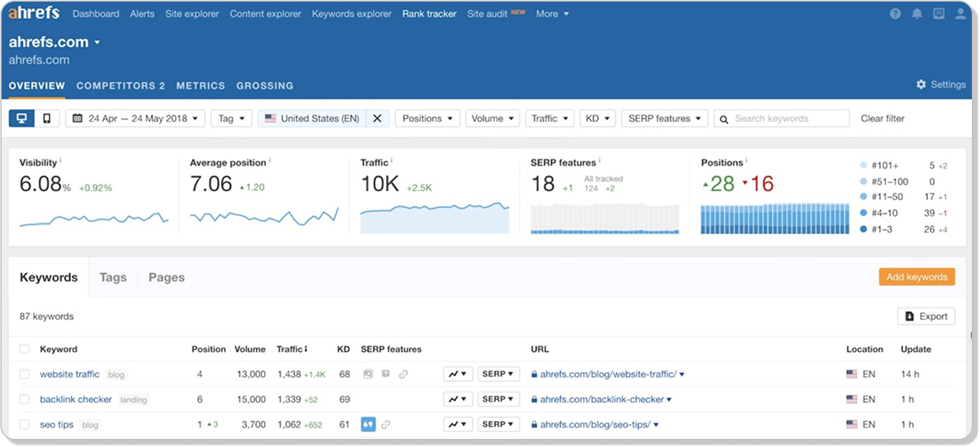Switch to the Grossing tab
The height and width of the screenshot is (447, 980).
click(265, 85)
